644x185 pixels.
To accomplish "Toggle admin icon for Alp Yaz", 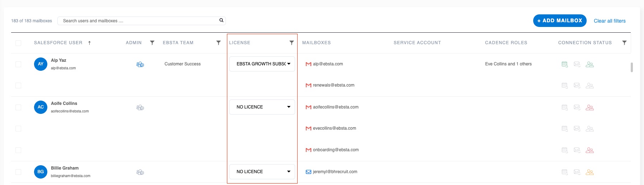I will (x=140, y=64).
